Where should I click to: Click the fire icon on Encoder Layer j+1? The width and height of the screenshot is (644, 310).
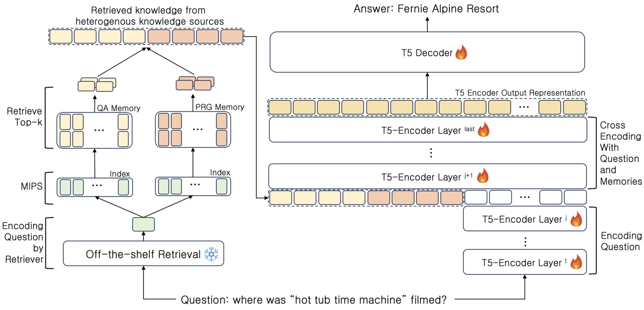(x=484, y=176)
